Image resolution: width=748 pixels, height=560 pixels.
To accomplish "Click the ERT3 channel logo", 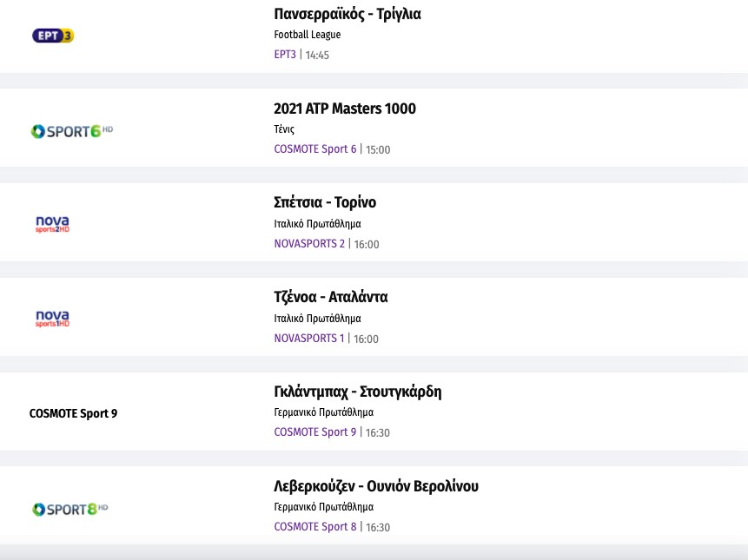I will [53, 36].
